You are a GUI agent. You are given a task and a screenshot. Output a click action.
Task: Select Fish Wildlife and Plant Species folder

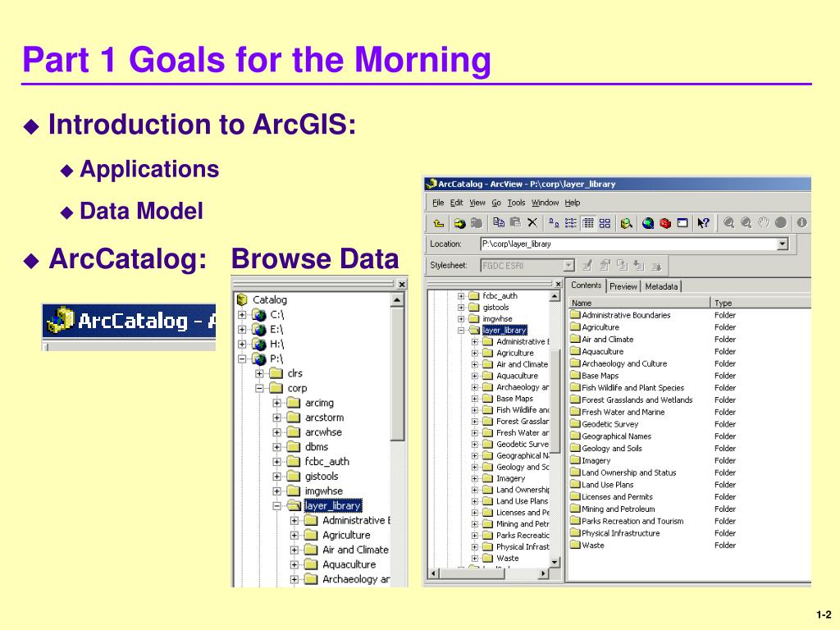[x=628, y=387]
